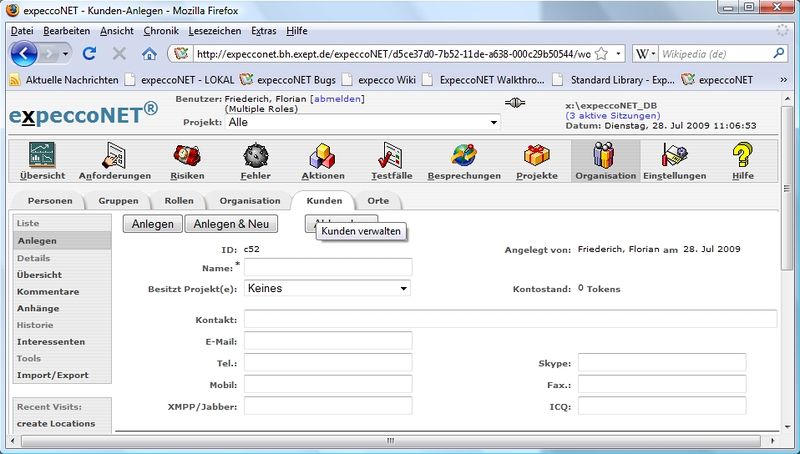Open the 3 aktive Sitzungen link
The width and height of the screenshot is (800, 454).
[613, 116]
